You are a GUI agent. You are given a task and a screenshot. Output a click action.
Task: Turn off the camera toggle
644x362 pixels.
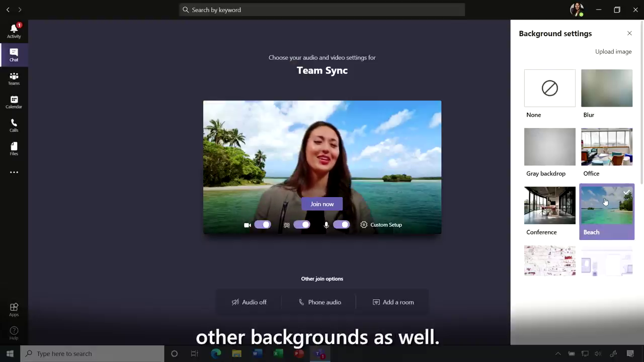tap(262, 225)
